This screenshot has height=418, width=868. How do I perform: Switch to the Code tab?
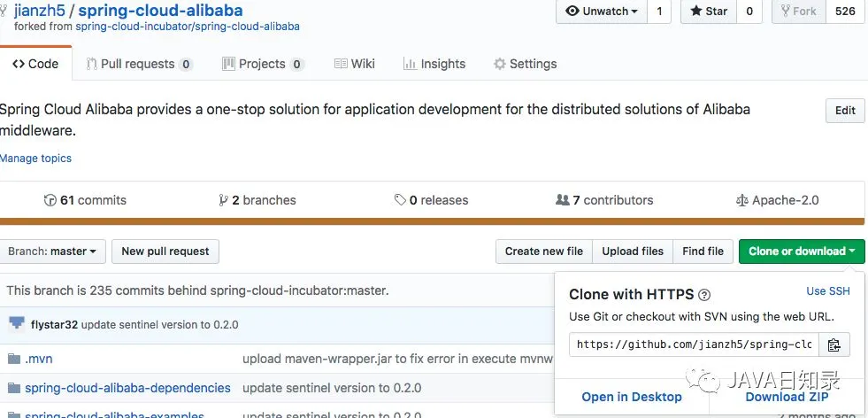(35, 64)
